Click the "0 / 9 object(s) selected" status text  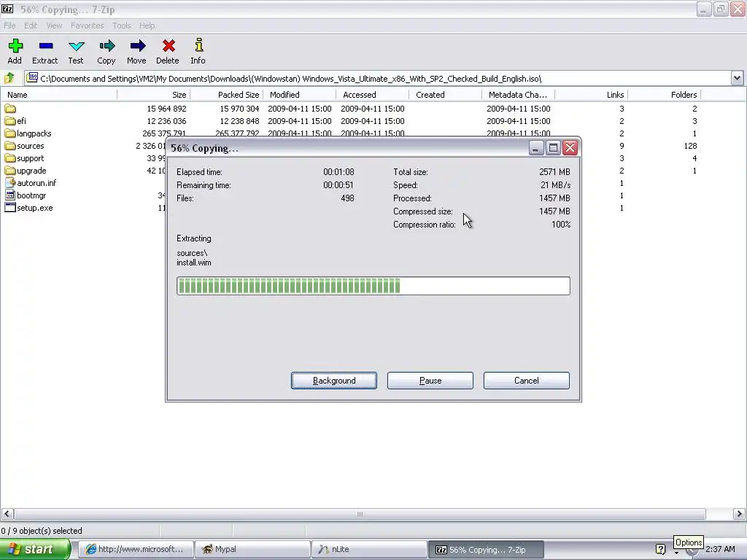click(42, 531)
